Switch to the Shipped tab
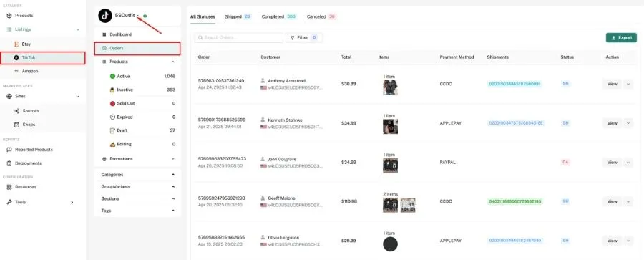 [x=238, y=17]
